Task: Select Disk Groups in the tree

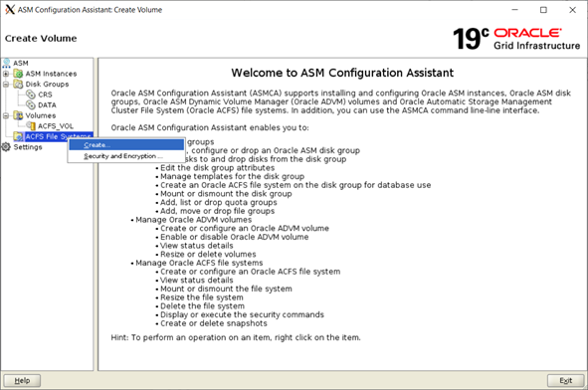Action: click(x=47, y=84)
